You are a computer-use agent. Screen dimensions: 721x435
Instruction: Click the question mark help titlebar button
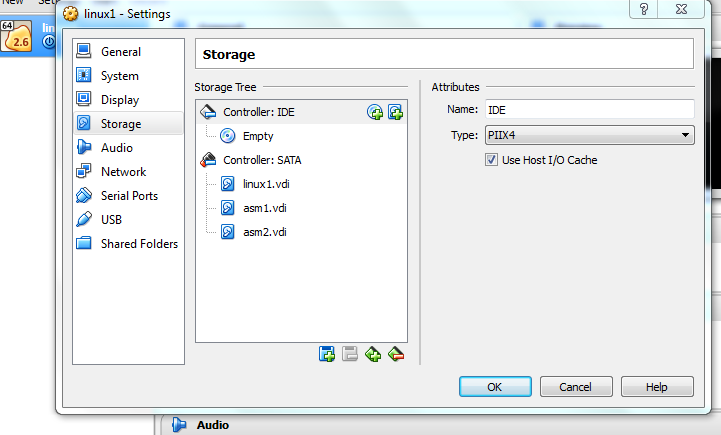point(644,9)
